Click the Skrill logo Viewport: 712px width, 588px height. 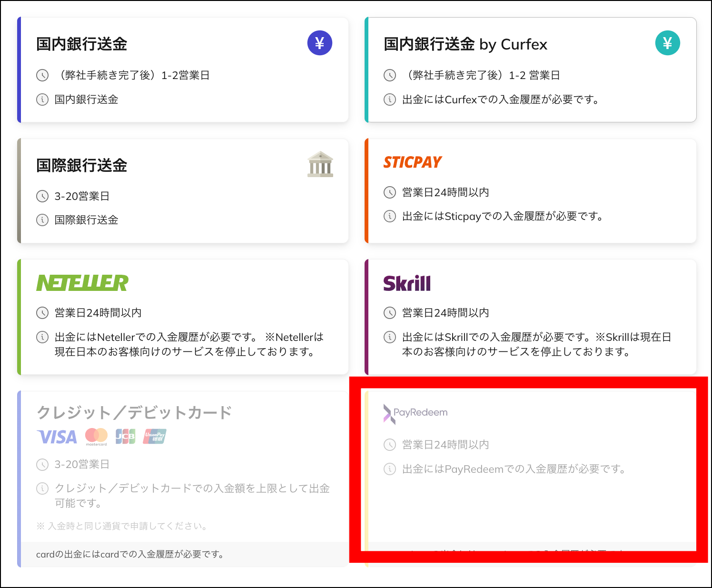(x=407, y=282)
